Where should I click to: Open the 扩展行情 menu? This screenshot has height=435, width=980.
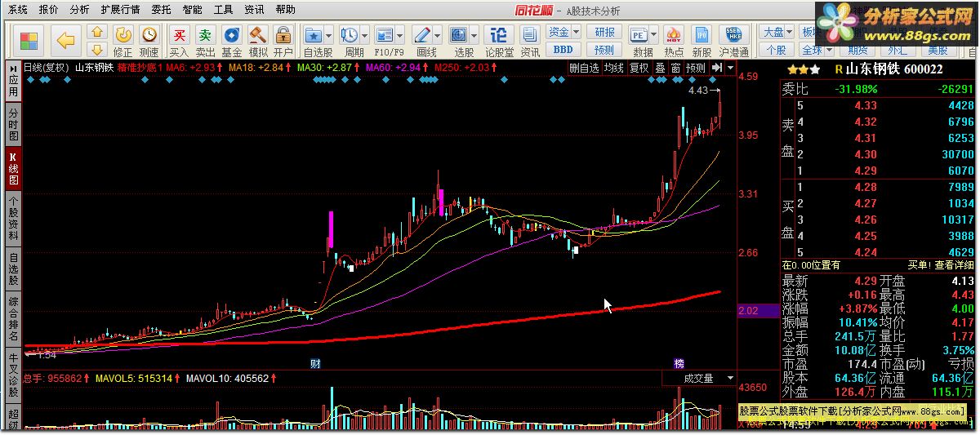[120, 10]
